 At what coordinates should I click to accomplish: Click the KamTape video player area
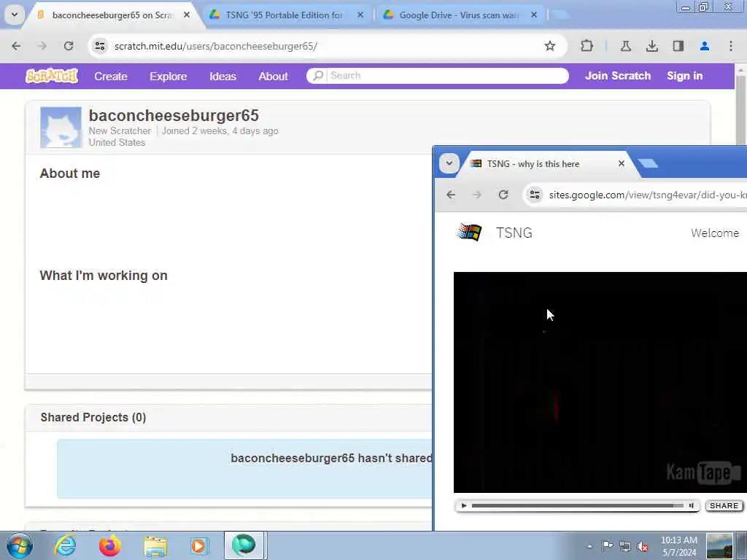click(x=600, y=382)
